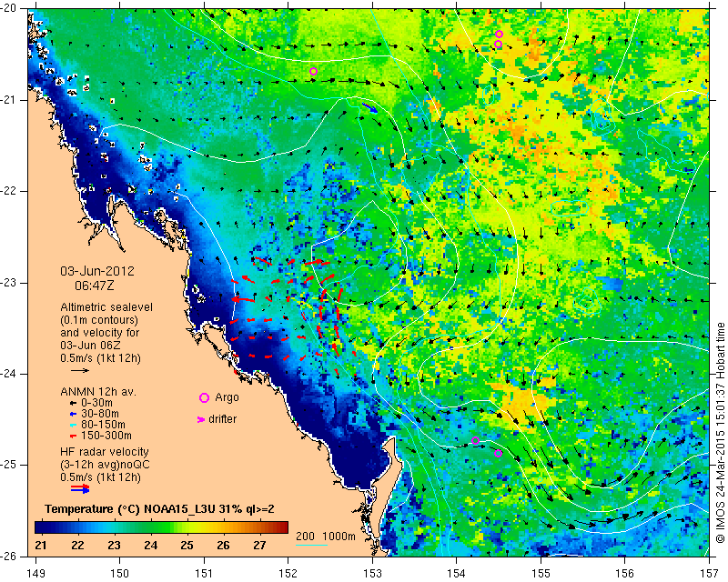Screen dimensions: 728x582
Task: Click the cyan 80-150m legend arrow
Action: click(73, 425)
